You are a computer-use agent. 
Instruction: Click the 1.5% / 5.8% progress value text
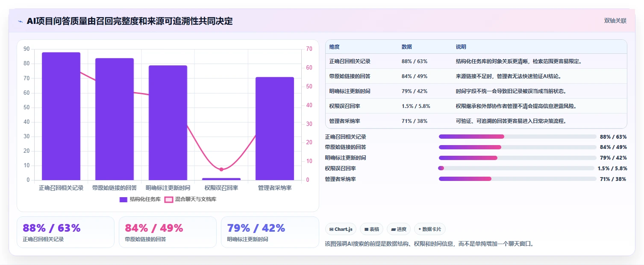(x=612, y=169)
